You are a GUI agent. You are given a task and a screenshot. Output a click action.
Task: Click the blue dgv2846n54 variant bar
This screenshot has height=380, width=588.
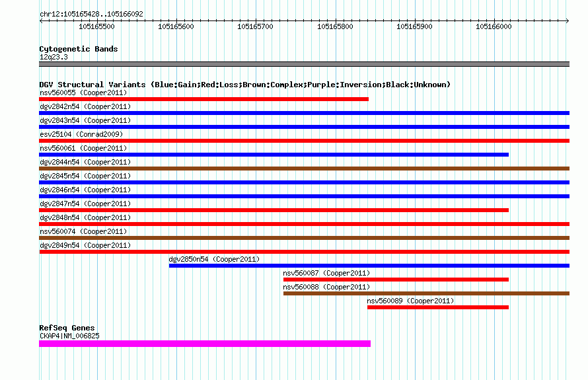tap(304, 196)
